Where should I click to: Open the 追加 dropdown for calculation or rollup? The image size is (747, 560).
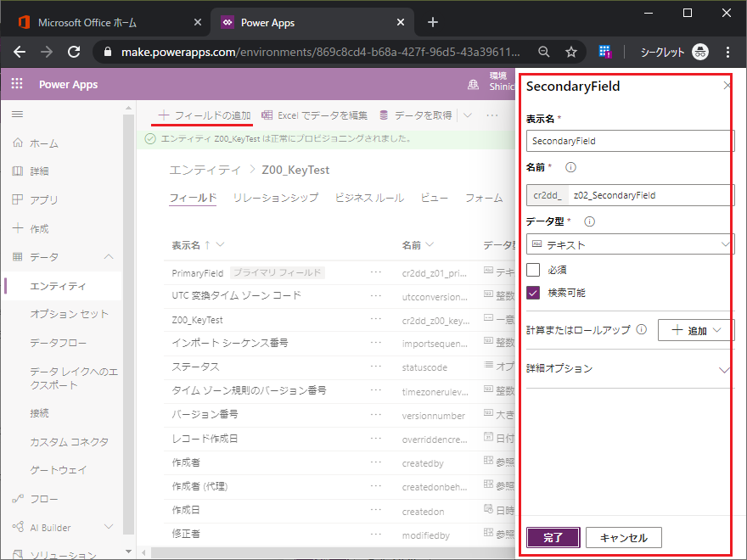tap(695, 330)
